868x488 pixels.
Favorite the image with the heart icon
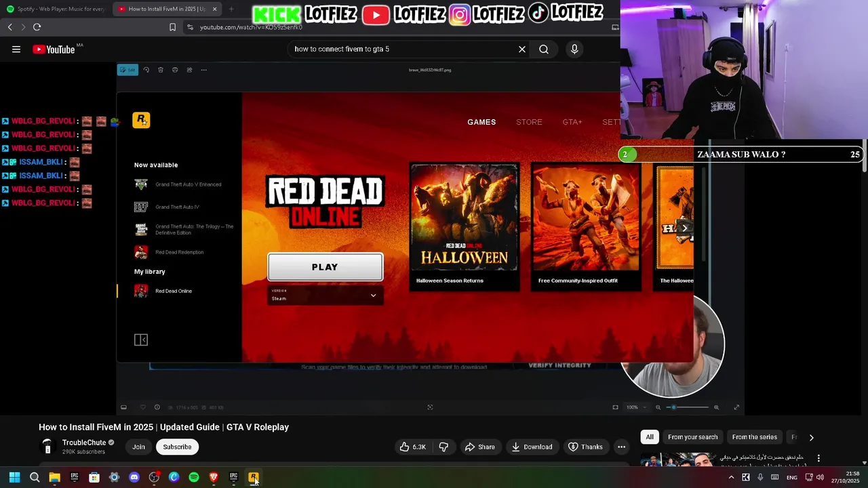(x=142, y=407)
